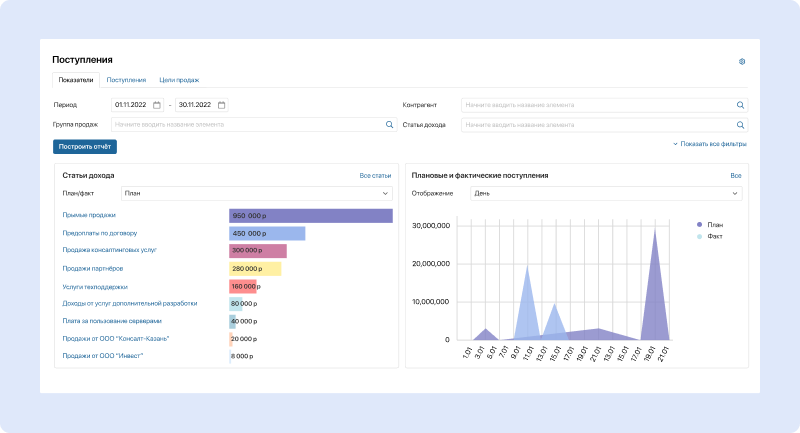
Task: Open Услуги техподдержки income item
Action: pyautogui.click(x=95, y=287)
